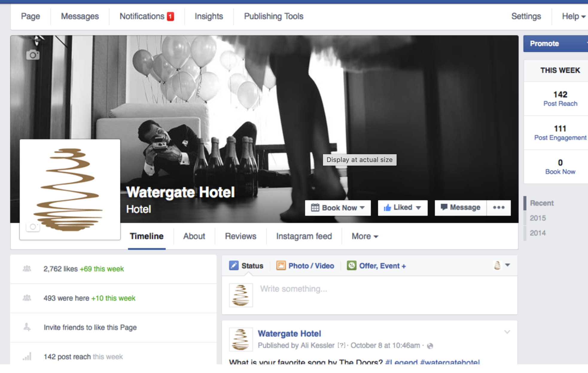Open Publishing Tools
Screen dimensions: 588x373
pos(274,16)
